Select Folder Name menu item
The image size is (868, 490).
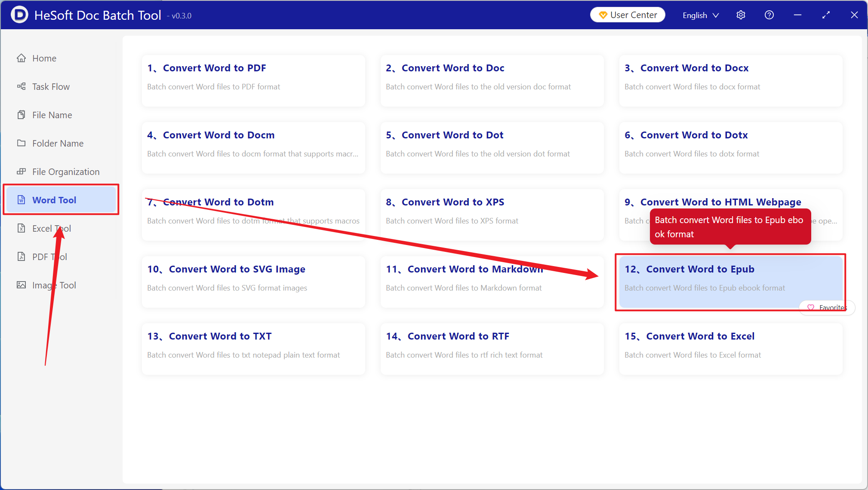click(x=60, y=143)
